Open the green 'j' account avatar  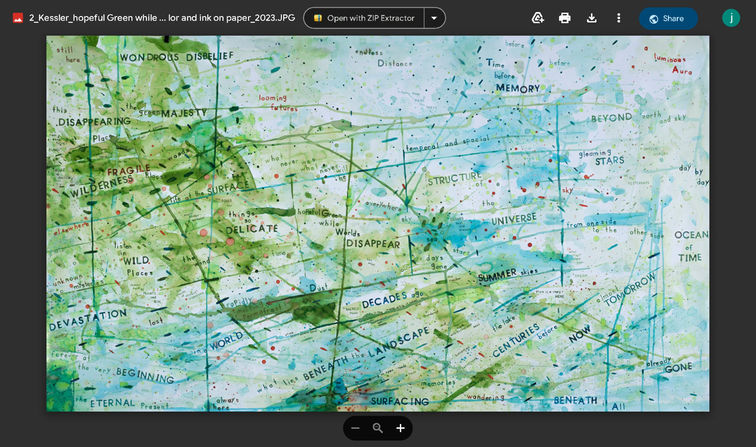point(731,18)
